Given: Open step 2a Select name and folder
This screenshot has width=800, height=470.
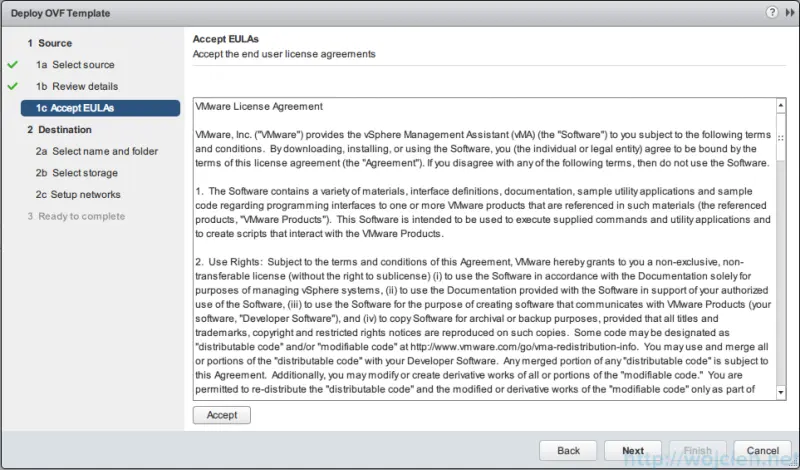Looking at the screenshot, I should 96,151.
